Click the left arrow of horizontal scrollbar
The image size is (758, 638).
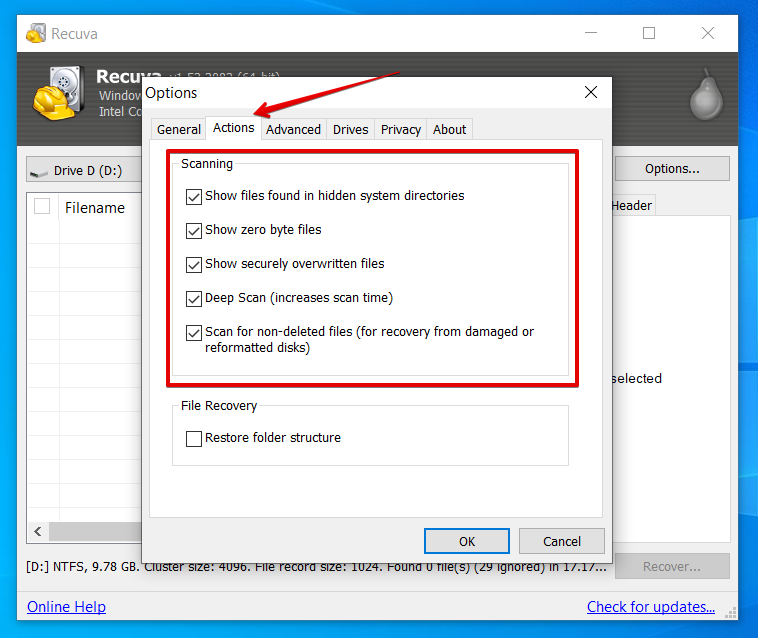coord(38,532)
